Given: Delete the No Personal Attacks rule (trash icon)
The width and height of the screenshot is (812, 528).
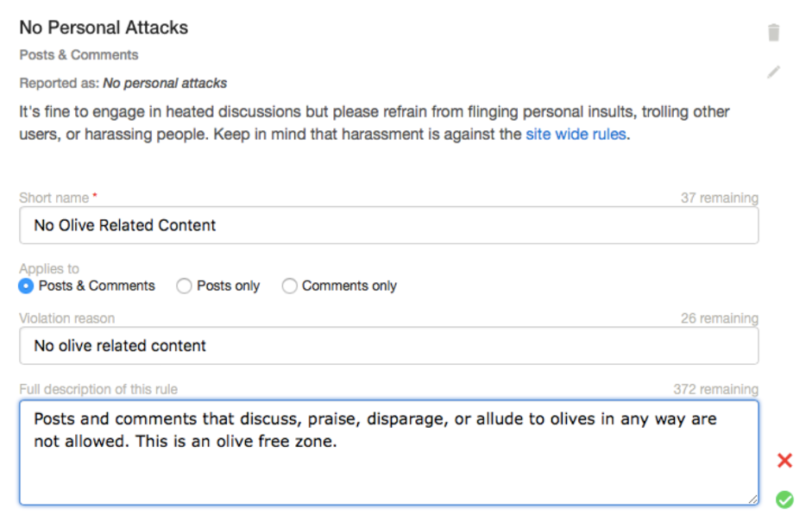Looking at the screenshot, I should [774, 33].
